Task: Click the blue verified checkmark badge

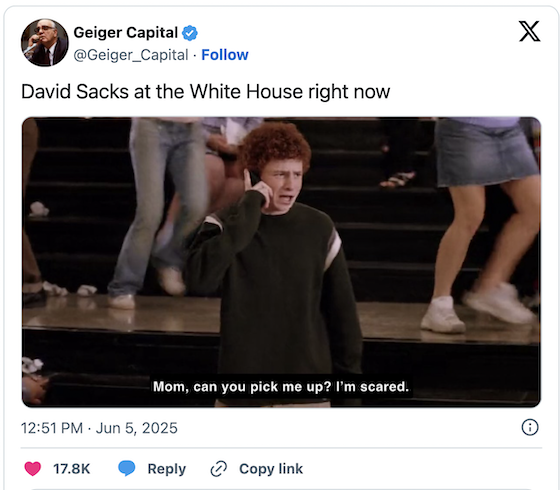Action: point(190,33)
